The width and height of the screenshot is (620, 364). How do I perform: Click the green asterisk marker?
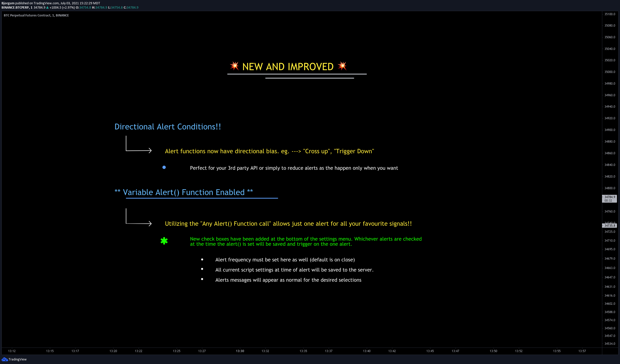click(164, 241)
